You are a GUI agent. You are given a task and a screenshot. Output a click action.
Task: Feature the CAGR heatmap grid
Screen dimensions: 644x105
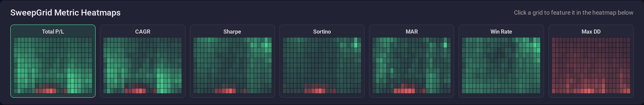(142, 61)
